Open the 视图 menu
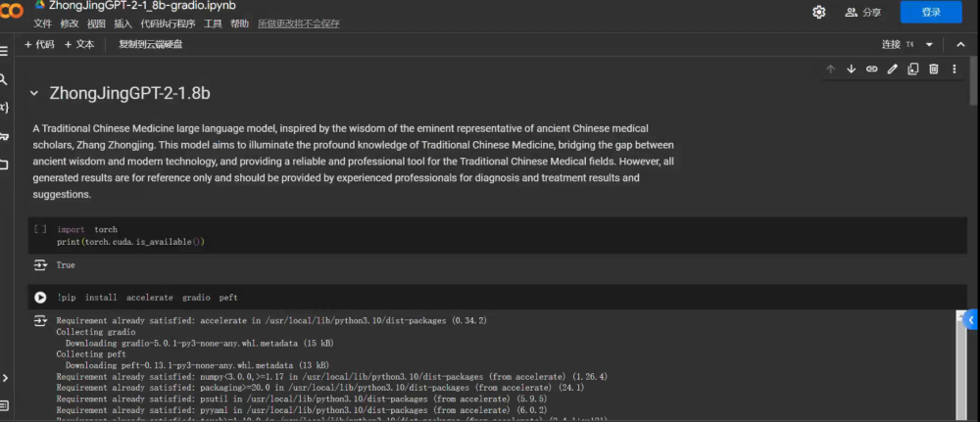 pos(96,23)
